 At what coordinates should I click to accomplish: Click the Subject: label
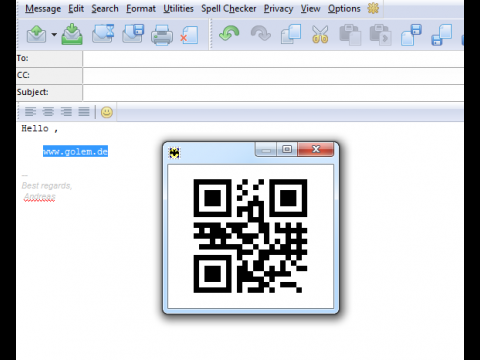click(x=49, y=93)
